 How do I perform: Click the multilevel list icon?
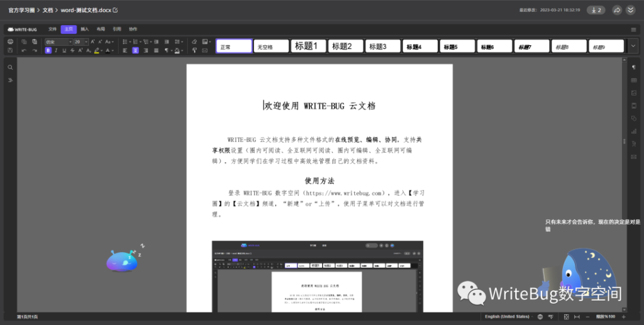click(147, 42)
